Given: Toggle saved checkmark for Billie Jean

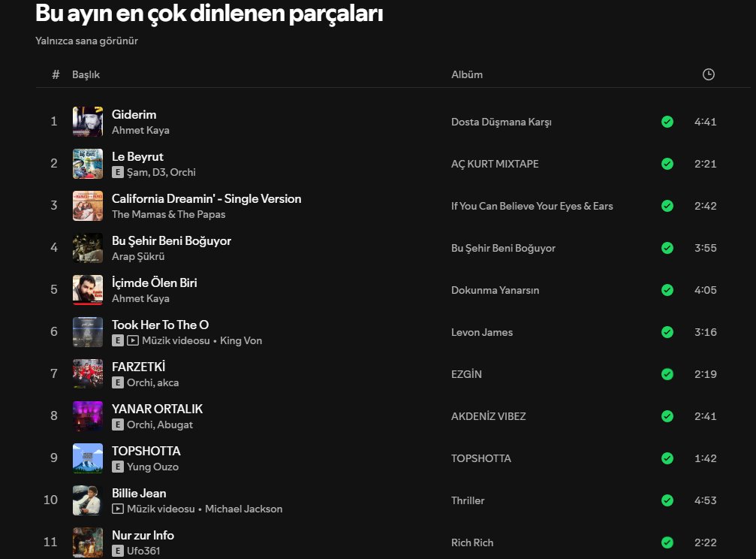Looking at the screenshot, I should click(667, 500).
